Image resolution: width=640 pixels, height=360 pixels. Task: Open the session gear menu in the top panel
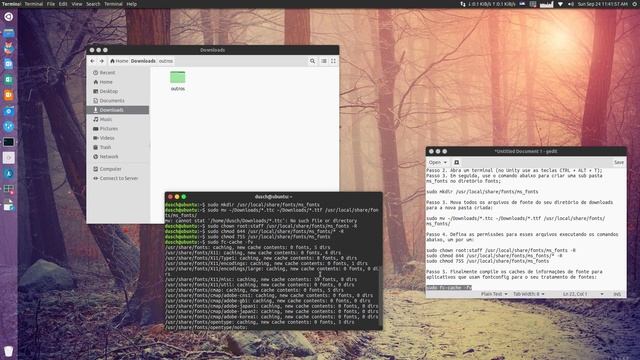[634, 4]
